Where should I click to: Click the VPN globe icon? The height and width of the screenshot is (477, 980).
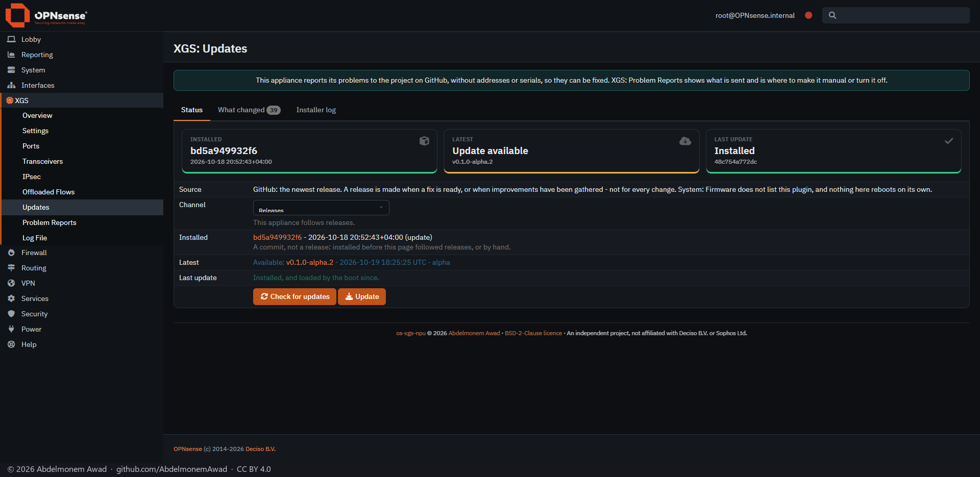click(11, 283)
